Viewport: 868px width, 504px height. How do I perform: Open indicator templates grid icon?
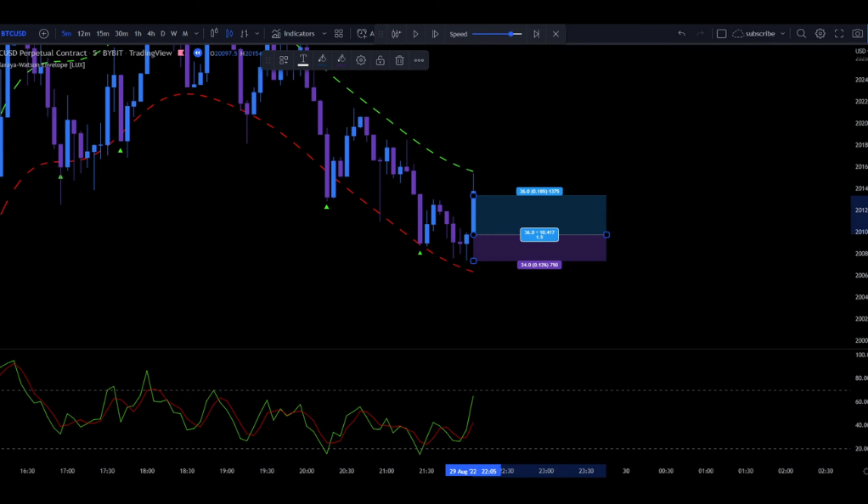point(339,34)
